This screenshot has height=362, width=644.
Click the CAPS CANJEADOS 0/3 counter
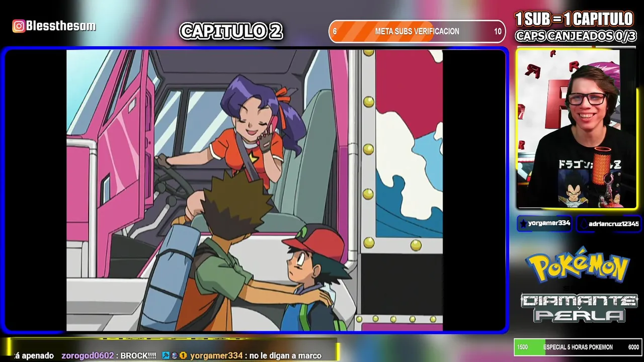(576, 36)
